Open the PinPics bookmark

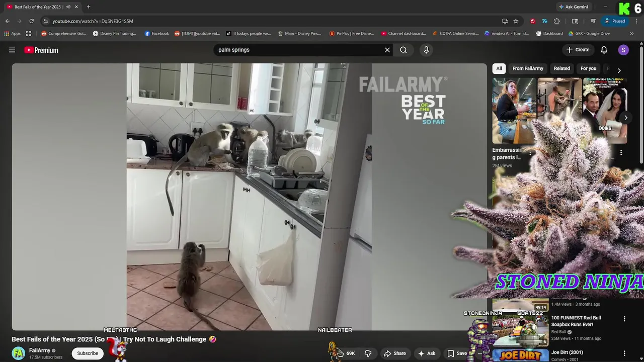pos(352,34)
